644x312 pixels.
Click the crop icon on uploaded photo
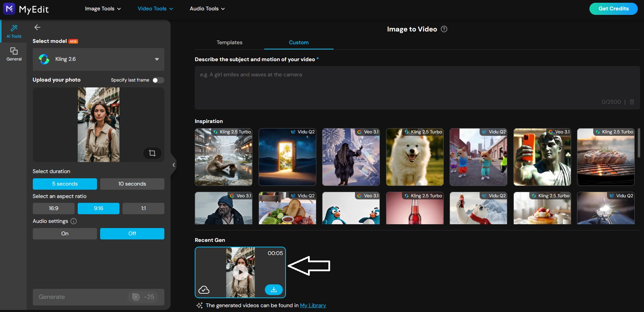pos(152,153)
